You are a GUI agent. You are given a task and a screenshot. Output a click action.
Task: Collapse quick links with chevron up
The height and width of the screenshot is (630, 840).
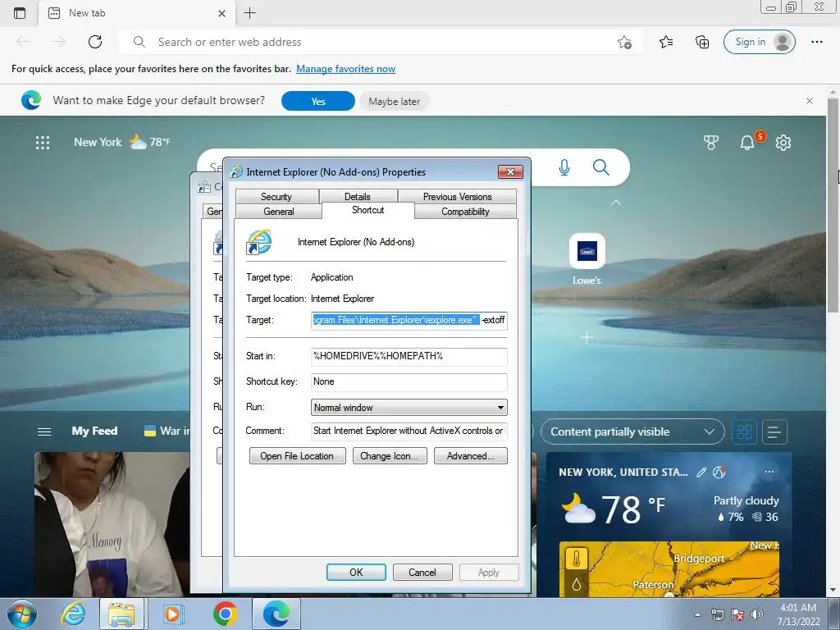[616, 203]
